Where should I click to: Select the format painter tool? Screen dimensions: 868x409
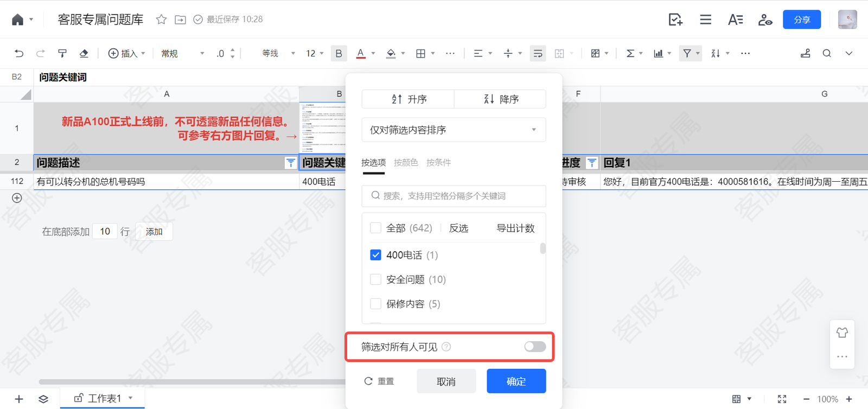click(x=62, y=53)
